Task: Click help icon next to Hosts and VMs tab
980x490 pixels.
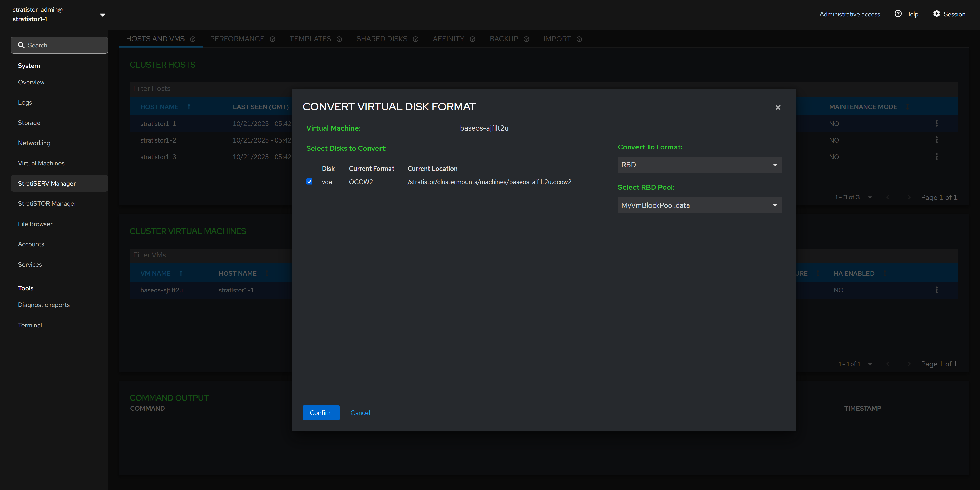Action: coord(193,39)
